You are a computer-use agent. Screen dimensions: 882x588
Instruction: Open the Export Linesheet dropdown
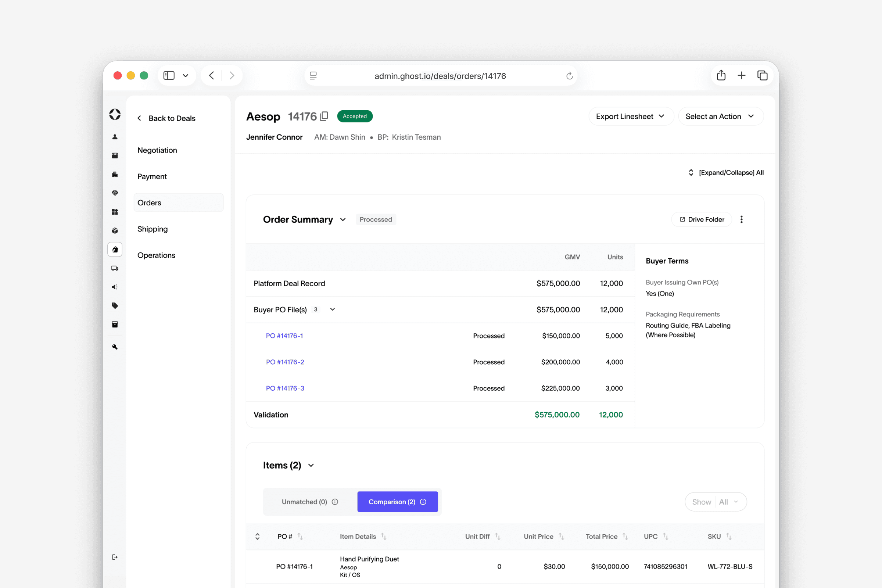tap(630, 116)
